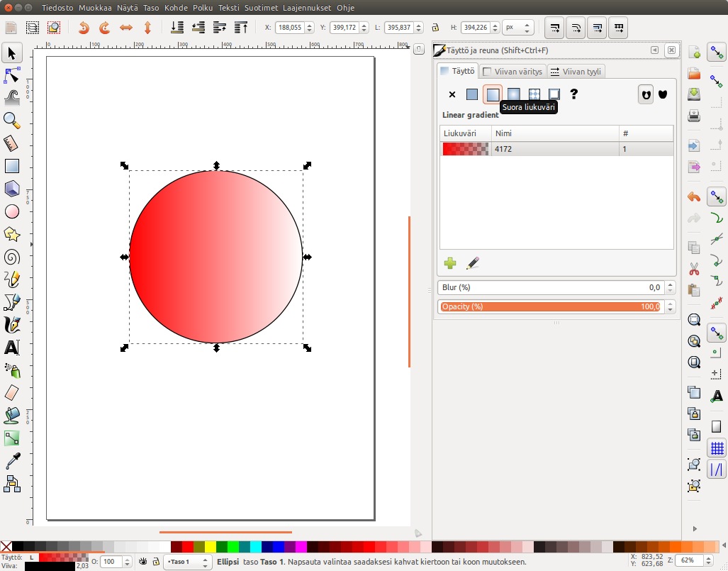Click the edit gradient pencil button
The image size is (728, 571).
[473, 263]
